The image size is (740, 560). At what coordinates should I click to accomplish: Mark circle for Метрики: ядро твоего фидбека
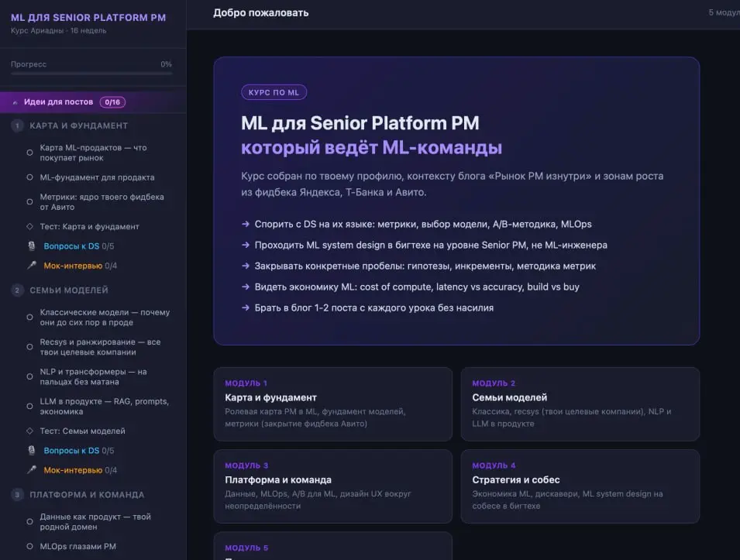tap(29, 202)
